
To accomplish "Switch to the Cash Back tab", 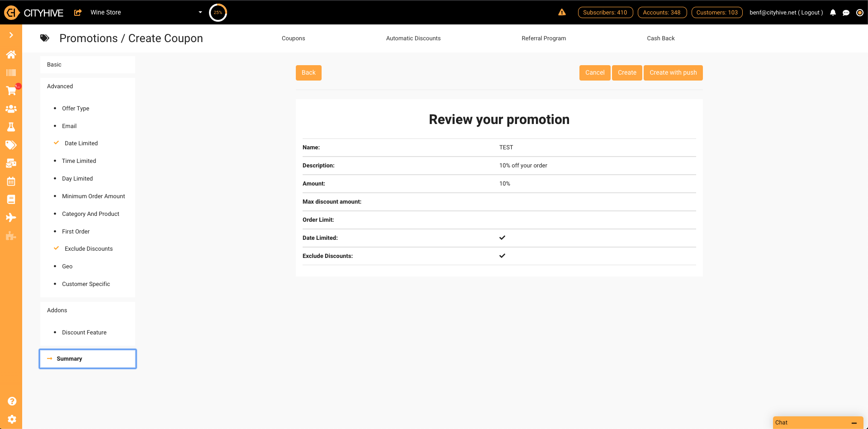I will pos(660,38).
